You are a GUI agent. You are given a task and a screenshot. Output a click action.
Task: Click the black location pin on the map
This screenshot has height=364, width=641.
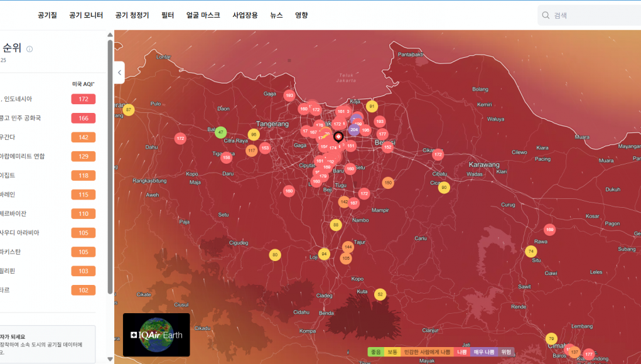338,137
